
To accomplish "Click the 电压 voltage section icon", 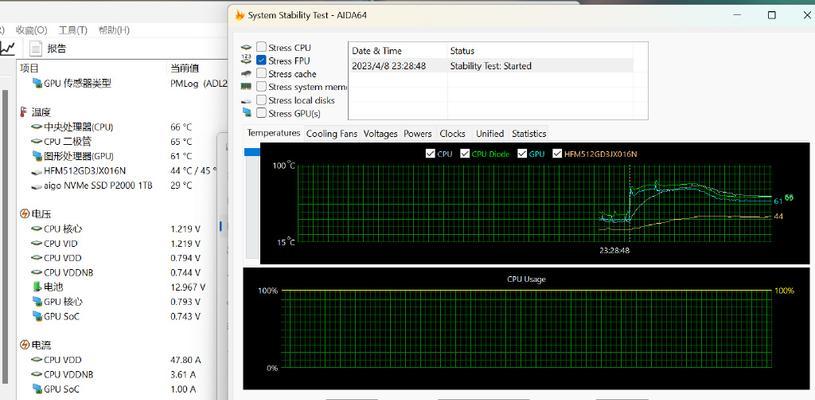I will click(x=24, y=214).
